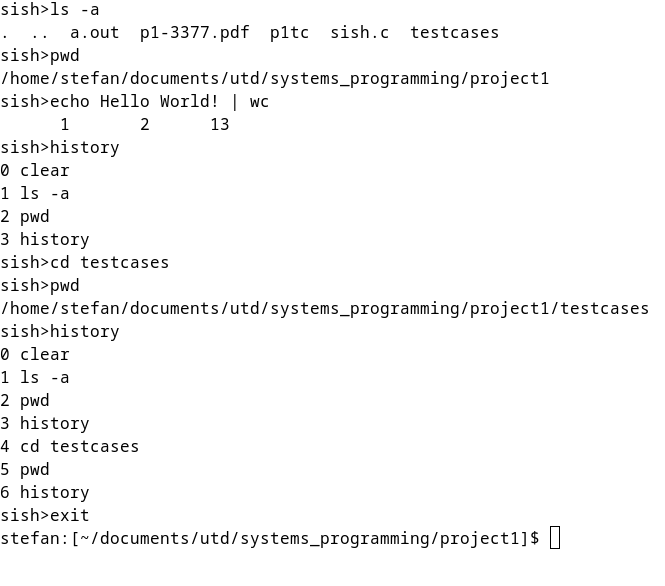665x586 pixels.
Task: Click testcases in the ls output
Action: [x=454, y=32]
